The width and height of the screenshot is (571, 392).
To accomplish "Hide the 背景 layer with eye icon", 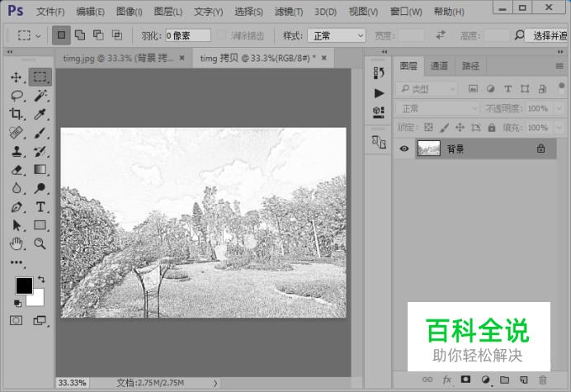I will [x=404, y=149].
